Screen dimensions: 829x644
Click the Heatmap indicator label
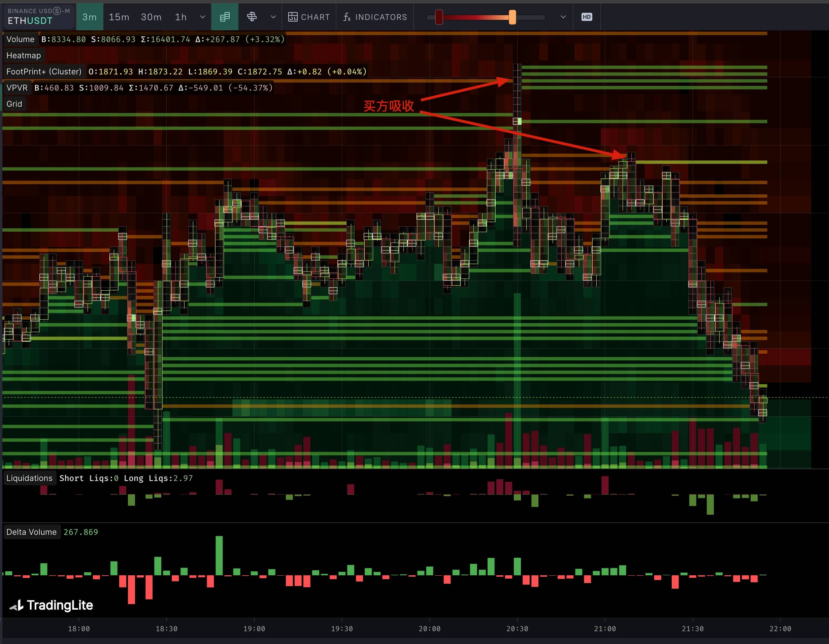coord(24,56)
